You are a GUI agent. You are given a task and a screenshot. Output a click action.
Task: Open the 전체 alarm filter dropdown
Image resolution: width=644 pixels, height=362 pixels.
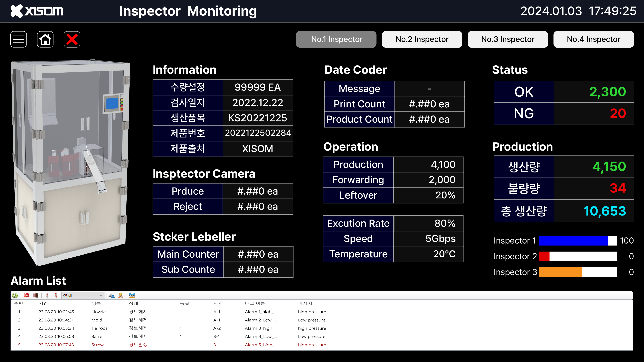click(x=82, y=295)
